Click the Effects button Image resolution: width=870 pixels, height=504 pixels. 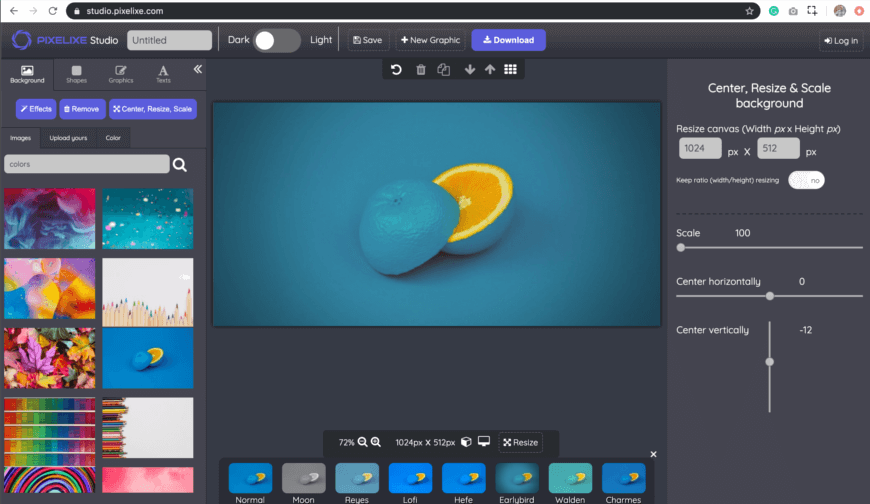click(36, 109)
